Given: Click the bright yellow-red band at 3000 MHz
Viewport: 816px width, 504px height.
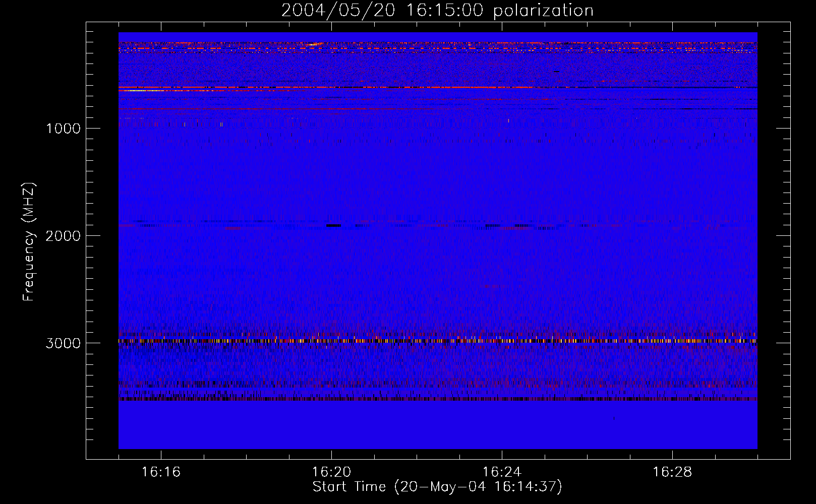Looking at the screenshot, I should [x=438, y=341].
